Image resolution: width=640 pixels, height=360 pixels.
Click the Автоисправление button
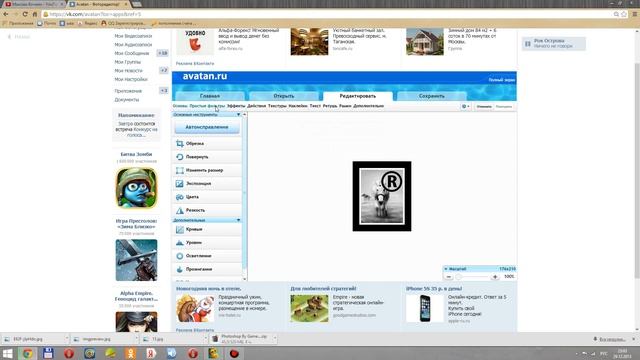click(x=207, y=127)
